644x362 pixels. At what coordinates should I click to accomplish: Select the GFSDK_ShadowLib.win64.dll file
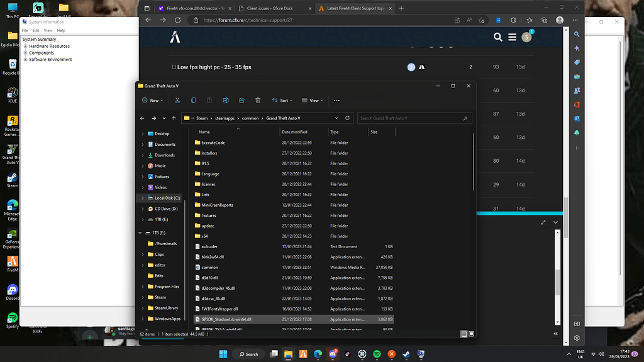[294, 319]
